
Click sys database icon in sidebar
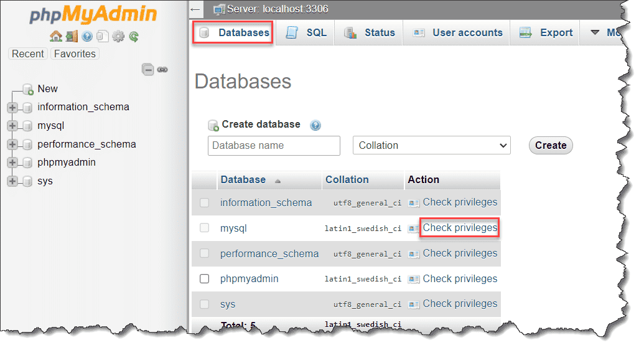(x=27, y=181)
